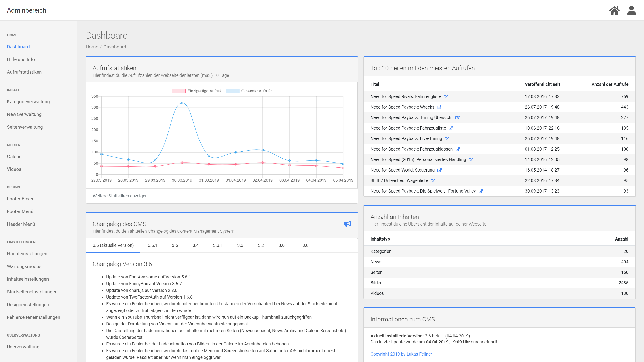644x362 pixels.
Task: Open external link for Fortune Valley page
Action: (480, 191)
